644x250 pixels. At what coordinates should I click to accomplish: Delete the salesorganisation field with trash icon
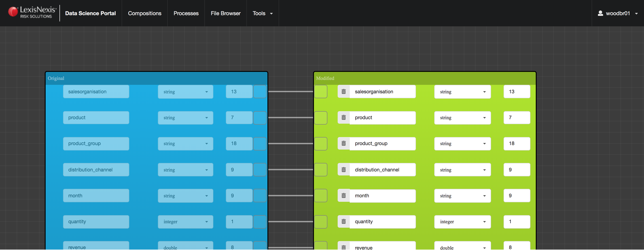point(343,92)
